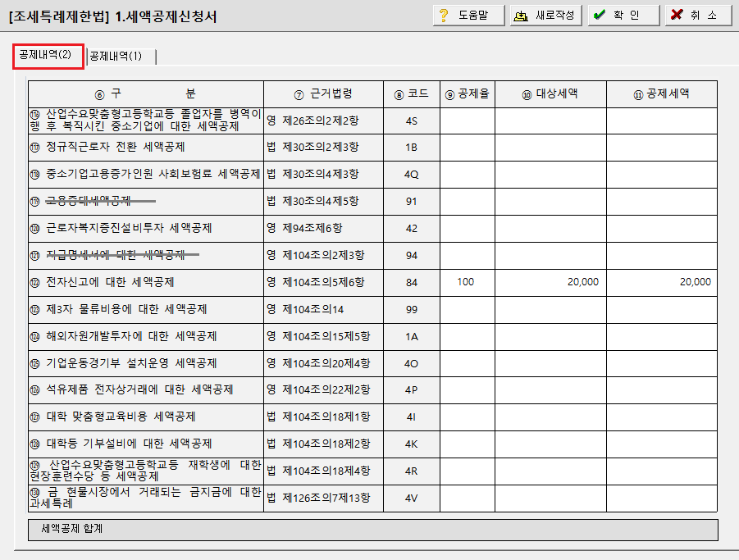
Task: Select row 근로자복지증진설비투자 세액공제
Action: pyautogui.click(x=146, y=229)
